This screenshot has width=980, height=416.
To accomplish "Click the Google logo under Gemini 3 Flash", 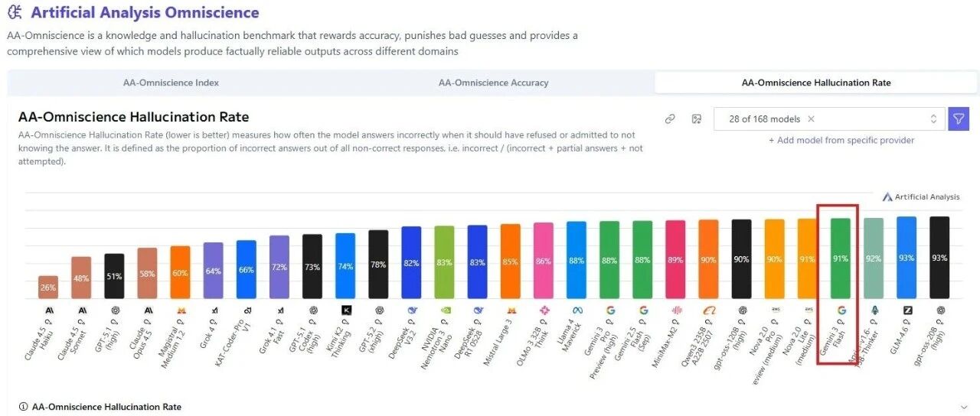I will 841,310.
